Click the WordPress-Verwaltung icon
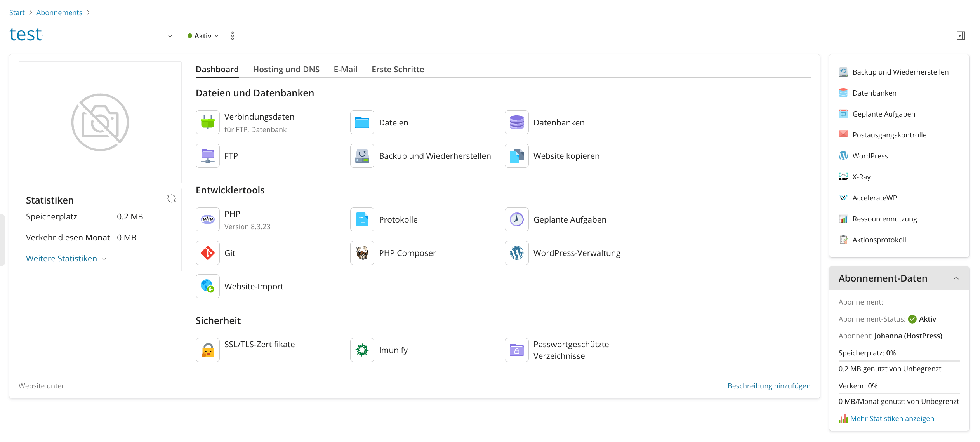The image size is (980, 442). pyautogui.click(x=516, y=253)
